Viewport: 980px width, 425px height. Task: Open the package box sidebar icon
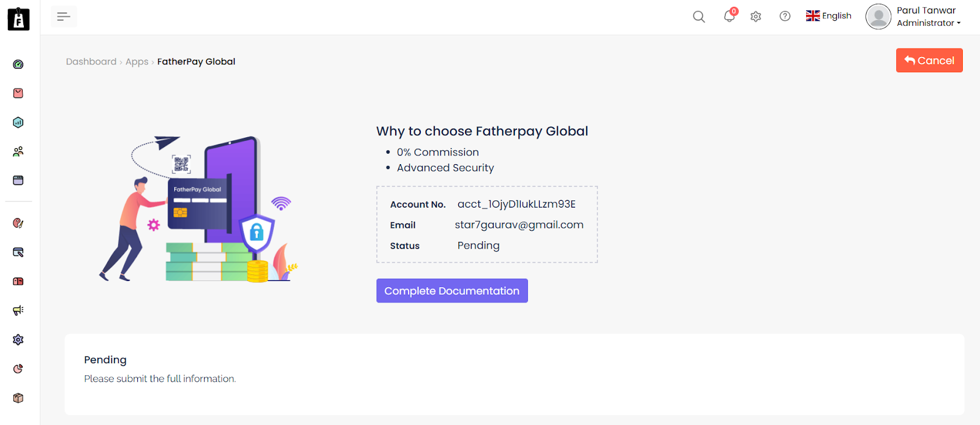(18, 398)
